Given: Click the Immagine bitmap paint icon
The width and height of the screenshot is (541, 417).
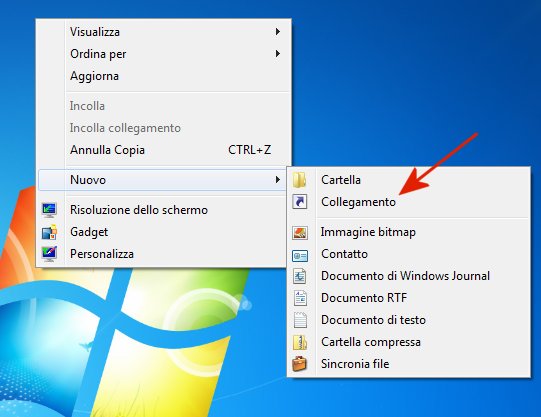Looking at the screenshot, I should (x=299, y=232).
